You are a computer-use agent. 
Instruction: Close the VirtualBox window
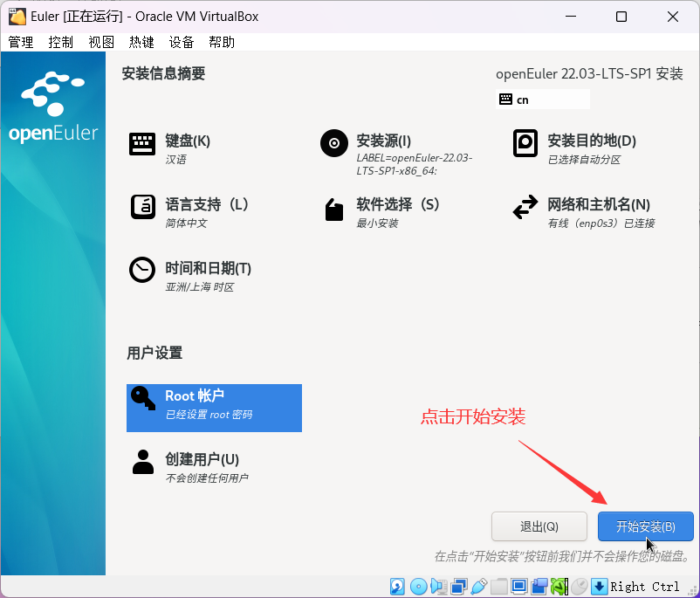click(x=672, y=17)
